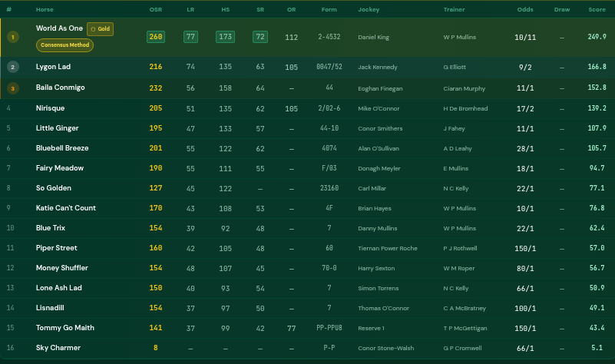Select the Lone Ash Lad horse name
Viewport: 615px width, 364px height.
[59, 288]
